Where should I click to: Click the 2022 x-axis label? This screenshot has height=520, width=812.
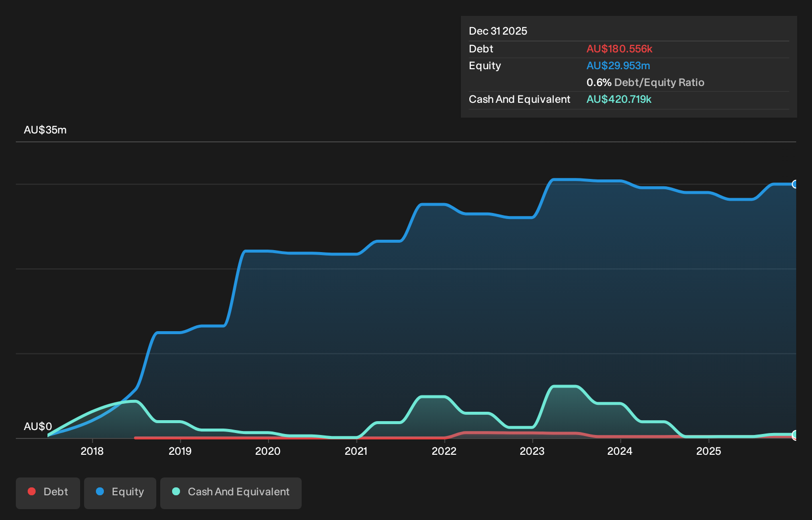(x=444, y=451)
